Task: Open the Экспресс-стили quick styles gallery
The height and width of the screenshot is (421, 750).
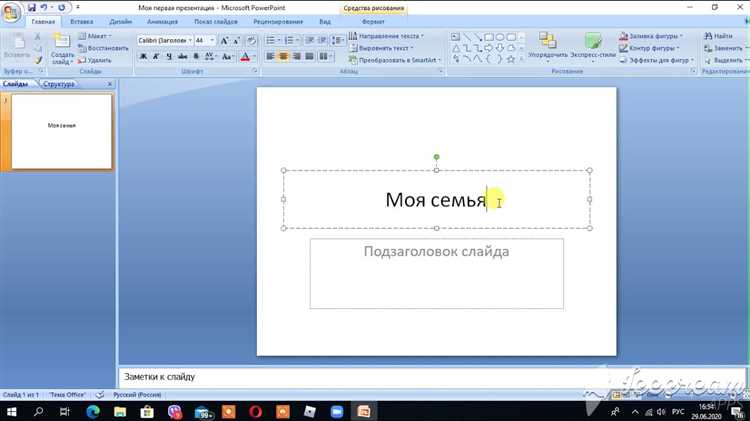Action: 593,48
